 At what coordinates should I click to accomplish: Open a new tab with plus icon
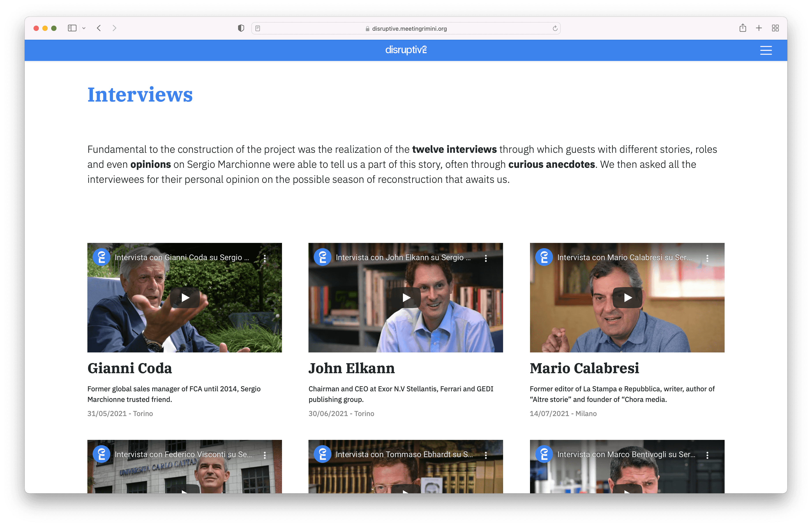coord(759,28)
